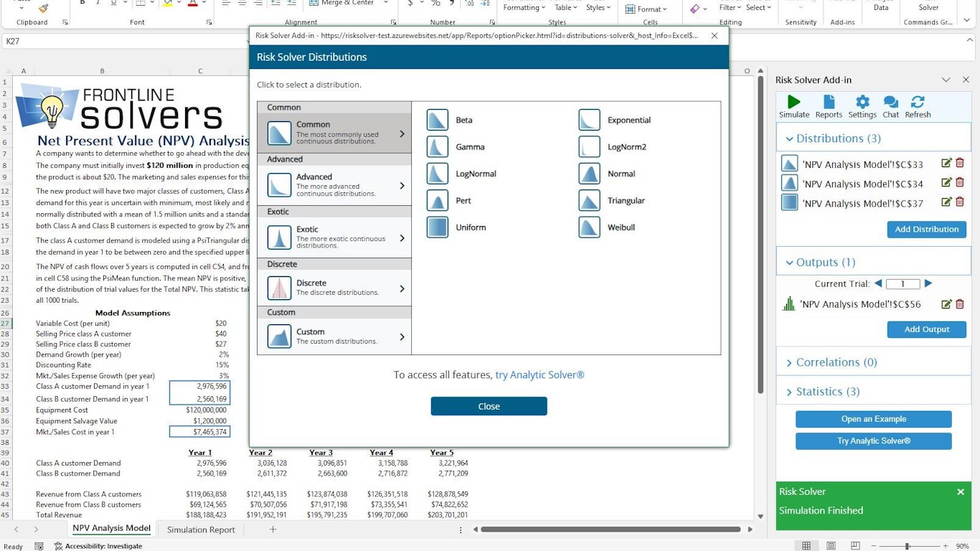Add a new sheet
The height and width of the screenshot is (551, 980).
pos(273,529)
